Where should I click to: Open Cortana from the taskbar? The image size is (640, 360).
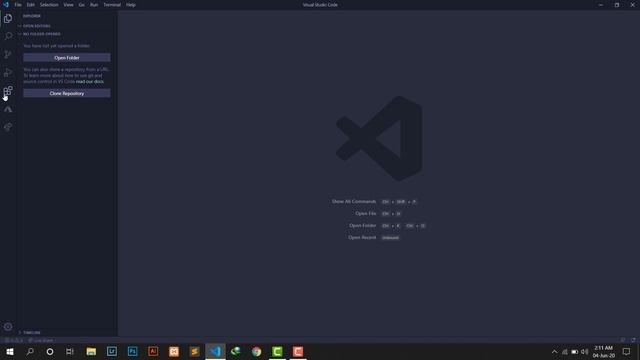click(x=50, y=351)
